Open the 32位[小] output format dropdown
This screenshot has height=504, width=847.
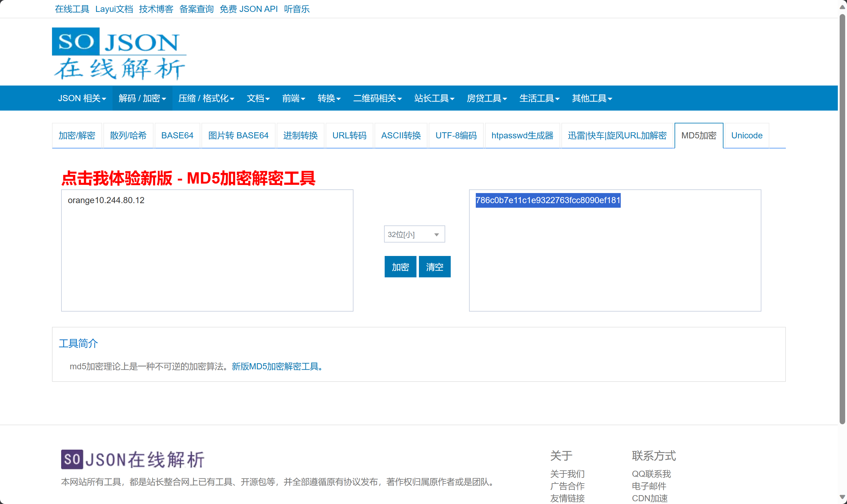pos(414,234)
